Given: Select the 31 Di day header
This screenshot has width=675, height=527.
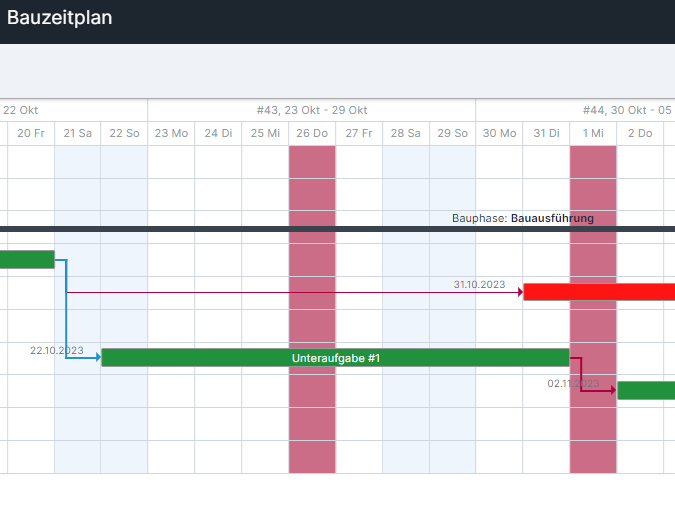Looking at the screenshot, I should (x=546, y=133).
